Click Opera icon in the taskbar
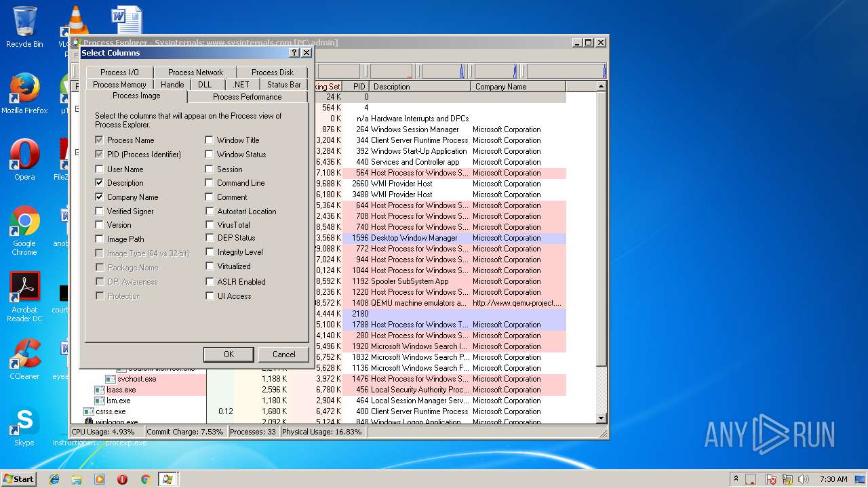Viewport: 868px width, 488px height. (x=123, y=479)
